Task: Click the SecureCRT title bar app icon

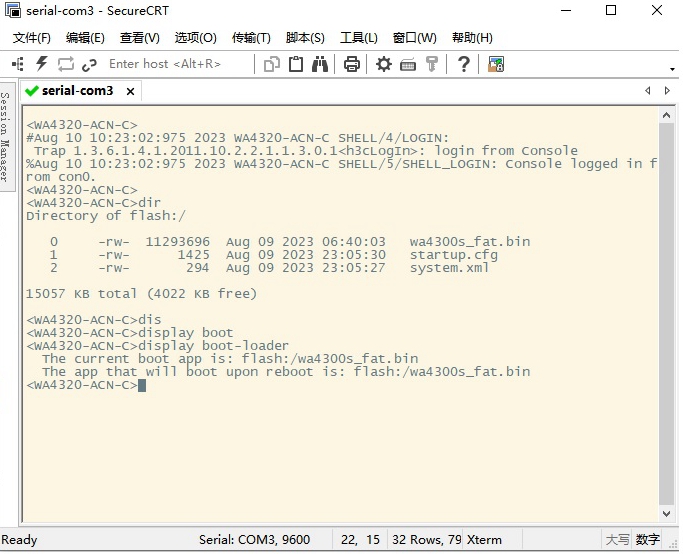Action: click(x=13, y=10)
